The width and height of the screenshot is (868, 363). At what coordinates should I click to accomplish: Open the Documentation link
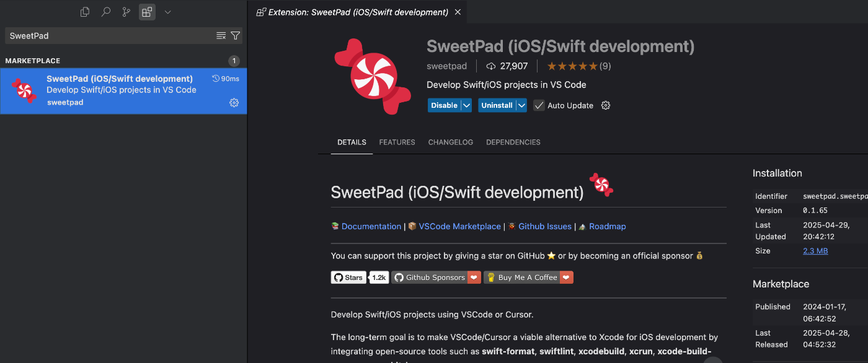(371, 227)
